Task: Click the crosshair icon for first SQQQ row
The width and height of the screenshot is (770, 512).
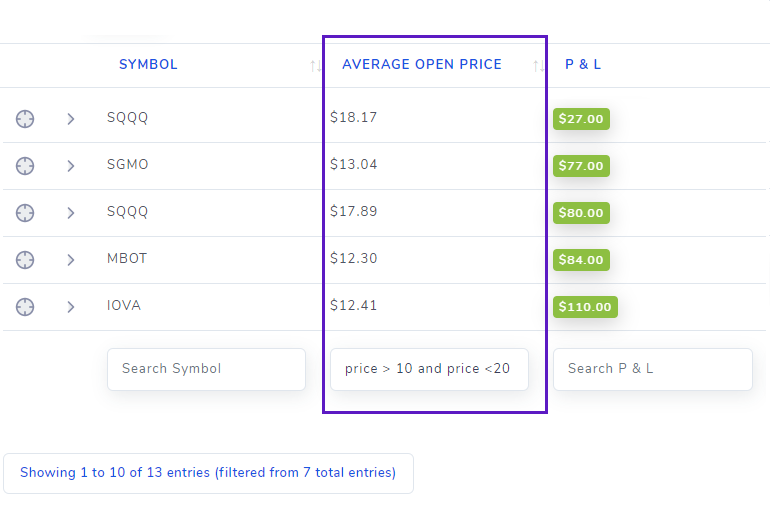Action: pos(25,119)
